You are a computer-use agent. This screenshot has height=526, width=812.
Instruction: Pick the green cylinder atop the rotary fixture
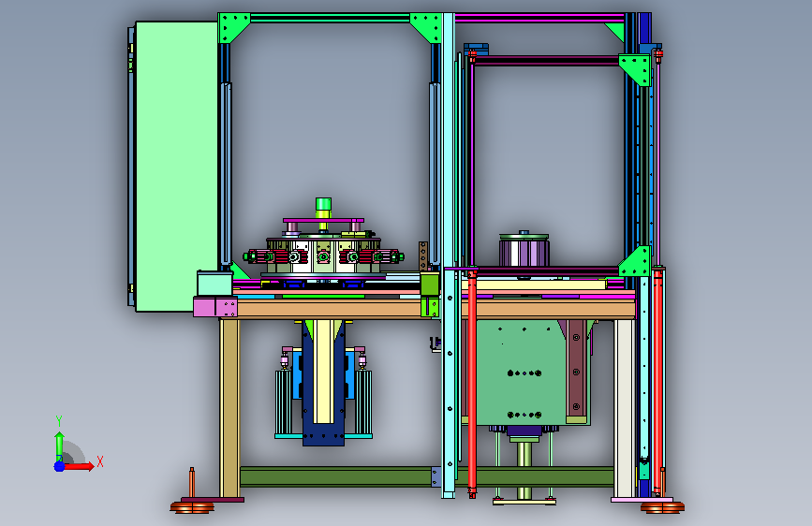(323, 204)
